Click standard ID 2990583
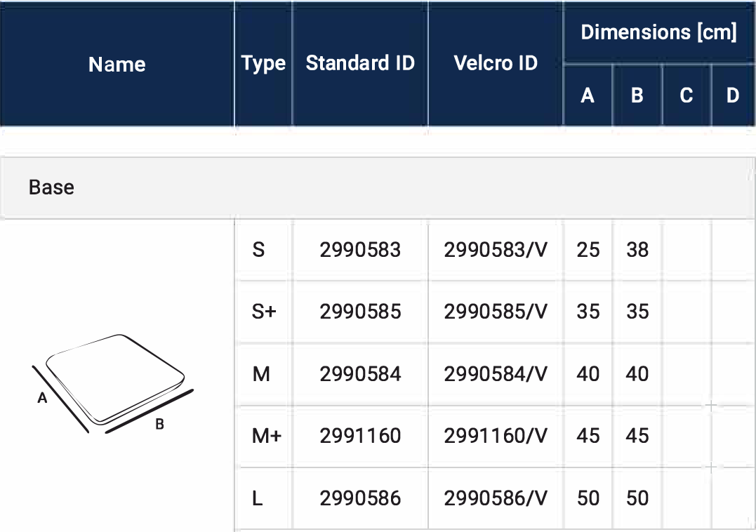The width and height of the screenshot is (756, 532). point(360,250)
